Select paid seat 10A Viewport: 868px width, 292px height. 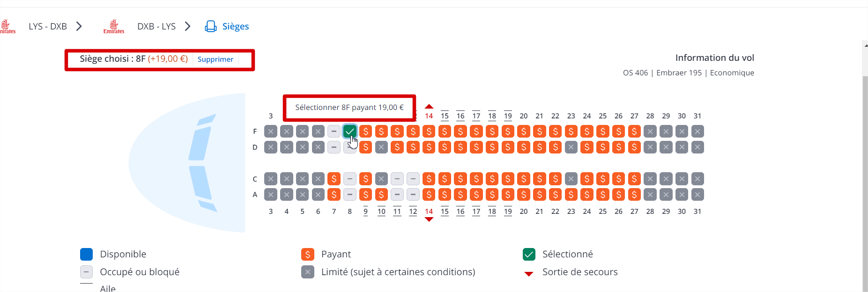coord(381,194)
